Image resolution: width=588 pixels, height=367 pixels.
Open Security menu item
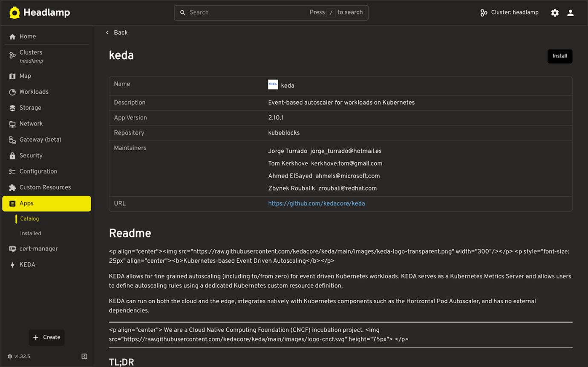[x=31, y=156]
